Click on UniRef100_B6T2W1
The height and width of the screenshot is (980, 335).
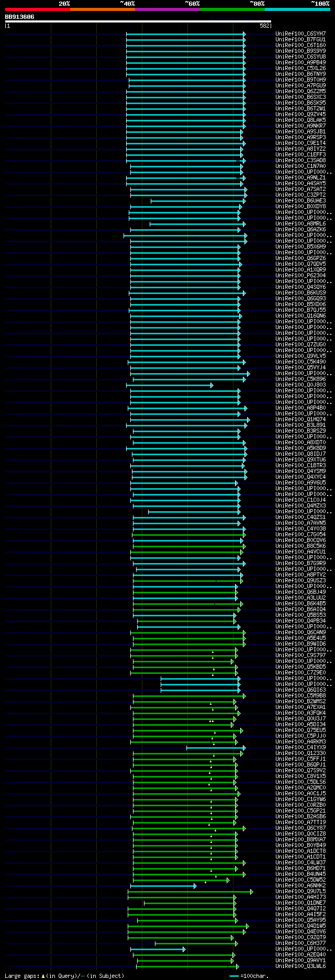point(300,109)
